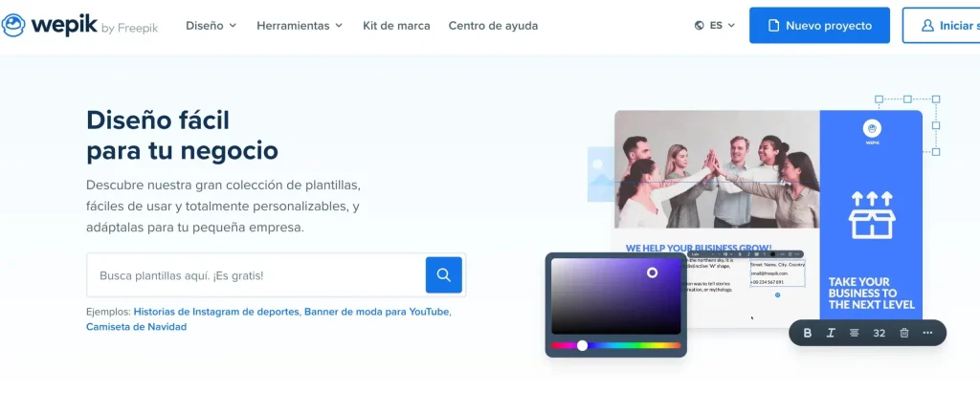Image resolution: width=980 pixels, height=414 pixels.
Task: Click the box with arrows icon
Action: [x=871, y=215]
